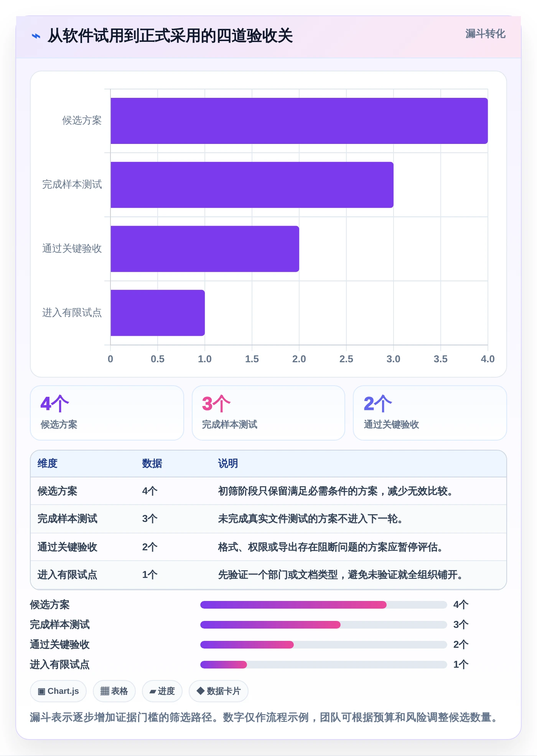Select the Chart.js tag chip
Image resolution: width=537 pixels, height=756 pixels.
pos(58,691)
